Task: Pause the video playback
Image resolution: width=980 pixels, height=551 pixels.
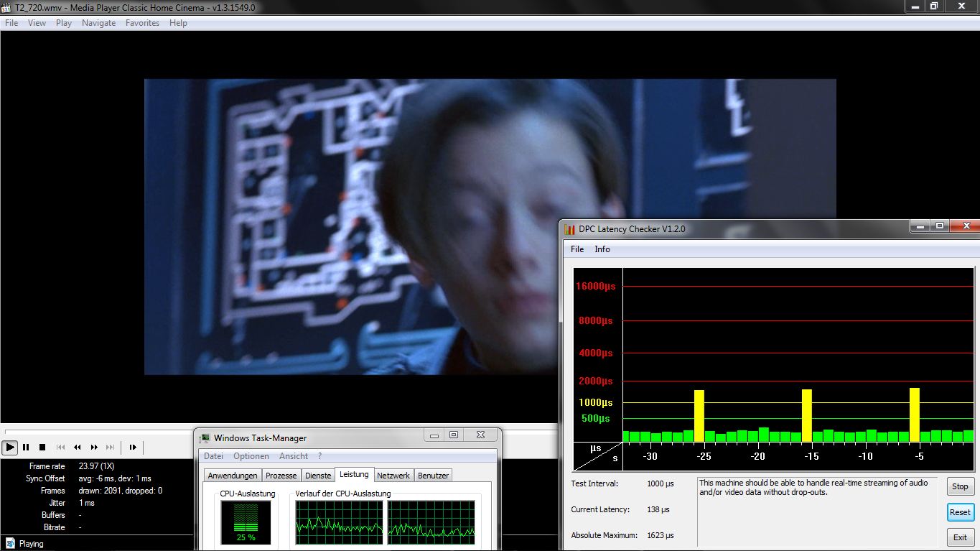Action: pyautogui.click(x=26, y=447)
